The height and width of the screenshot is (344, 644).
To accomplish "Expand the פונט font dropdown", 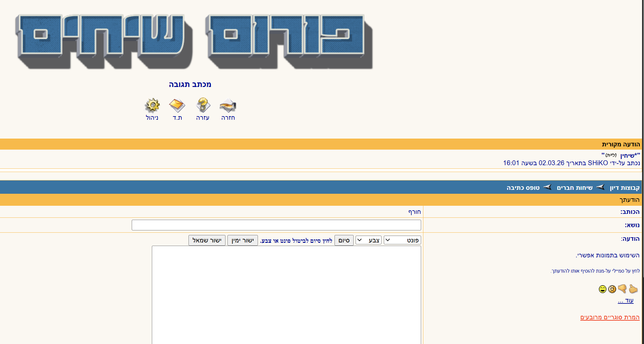I will point(402,240).
